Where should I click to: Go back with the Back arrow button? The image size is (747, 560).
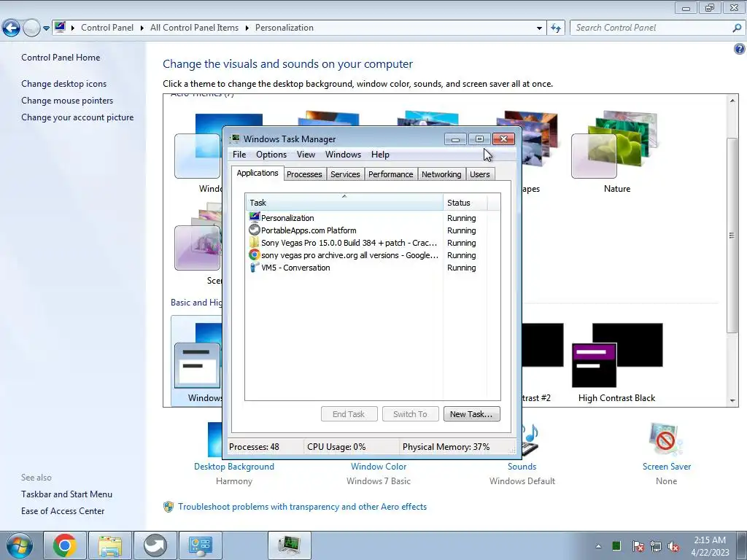pyautogui.click(x=11, y=28)
